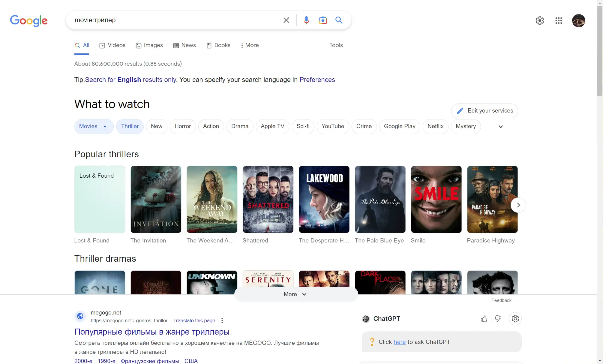The image size is (603, 364).
Task: Toggle the Action filter chip
Action: pos(211,126)
